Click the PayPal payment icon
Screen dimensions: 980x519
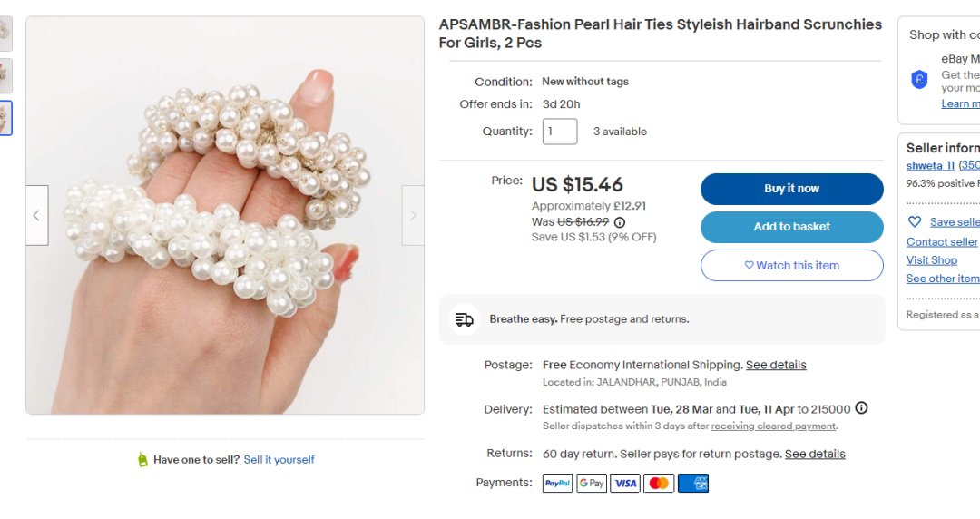(557, 484)
